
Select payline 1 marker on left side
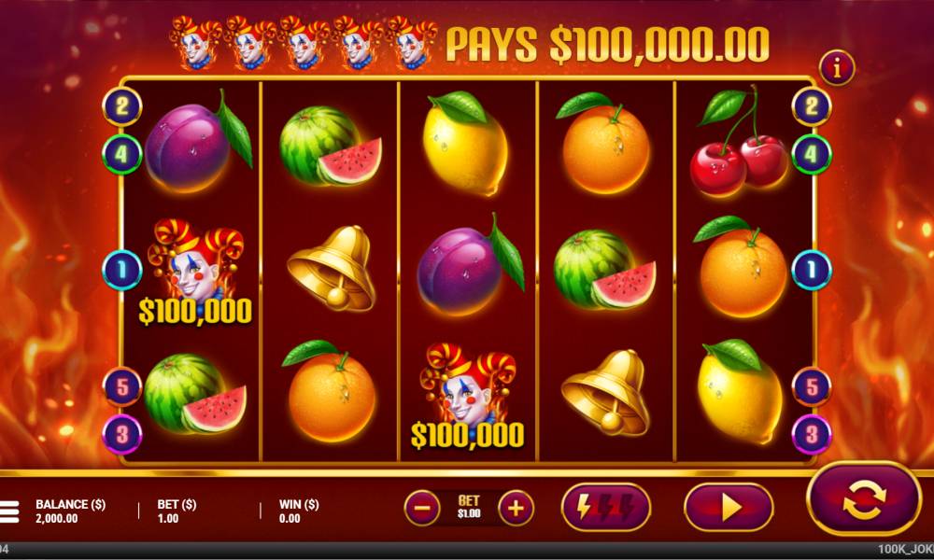coord(122,270)
